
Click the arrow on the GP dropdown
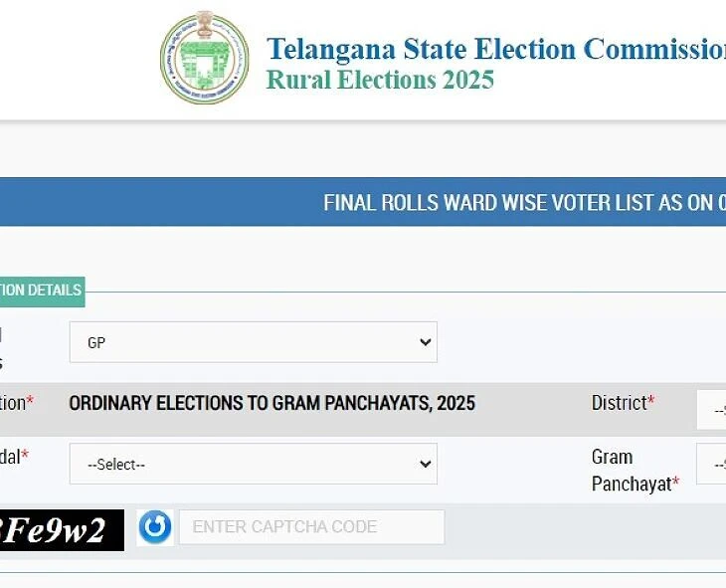[426, 342]
